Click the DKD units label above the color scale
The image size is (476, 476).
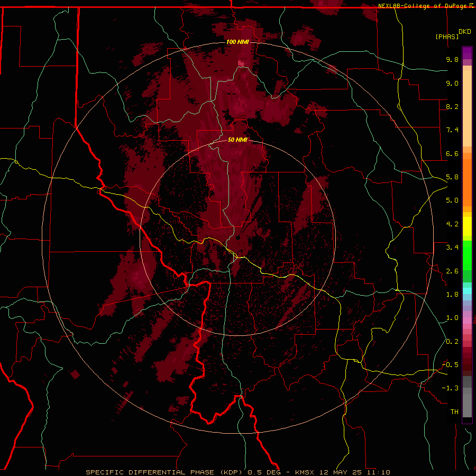464,32
